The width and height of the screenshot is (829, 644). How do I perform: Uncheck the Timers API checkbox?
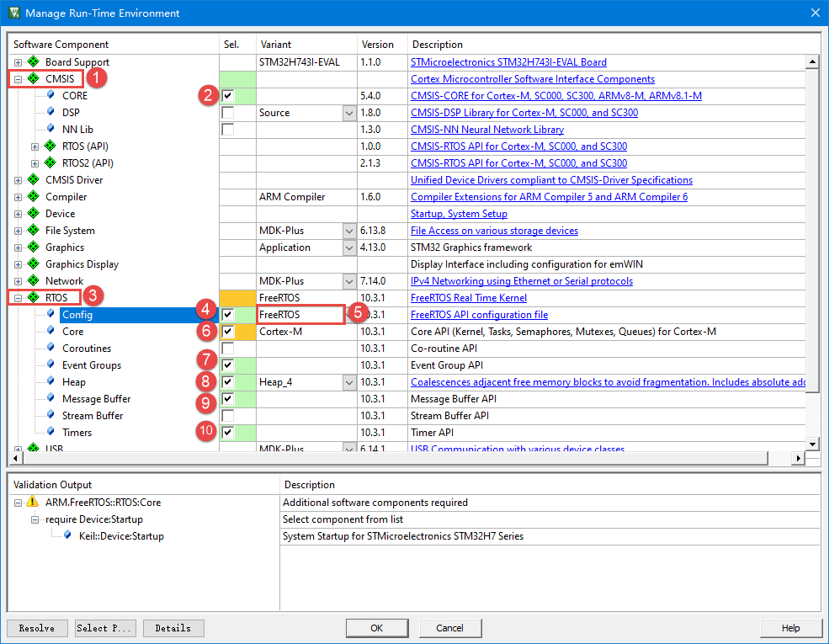[226, 432]
